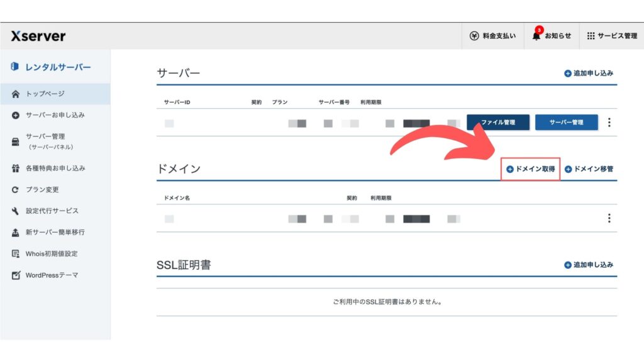
Task: Open 設定代行サービス sidebar item
Action: pos(55,211)
